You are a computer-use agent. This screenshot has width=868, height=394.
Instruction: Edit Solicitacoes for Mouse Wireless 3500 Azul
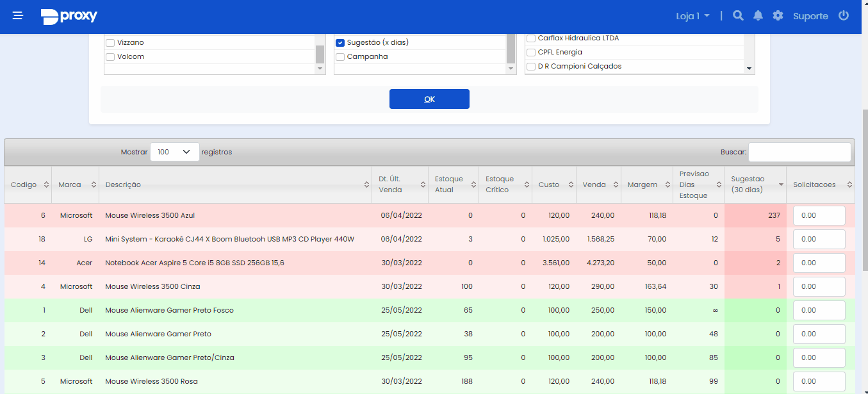(819, 215)
